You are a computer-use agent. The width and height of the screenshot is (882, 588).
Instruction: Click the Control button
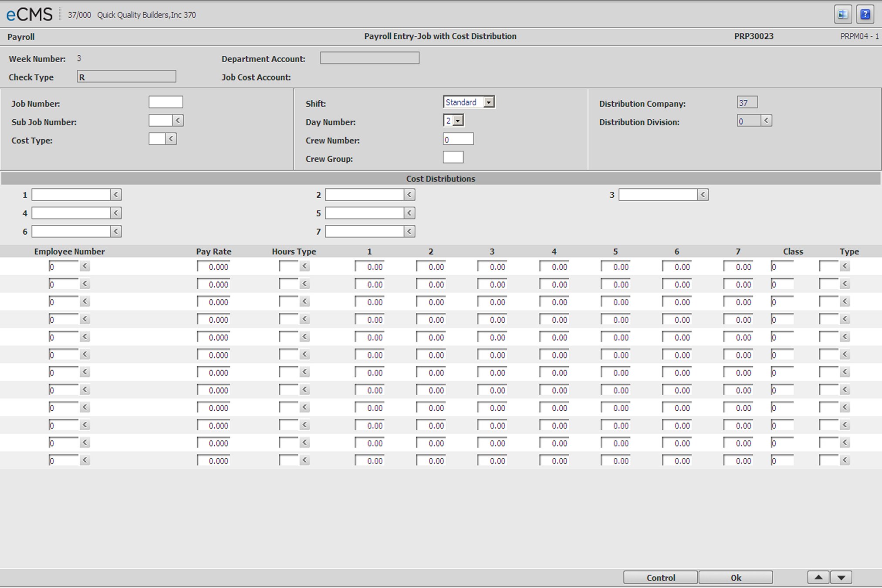click(x=661, y=578)
